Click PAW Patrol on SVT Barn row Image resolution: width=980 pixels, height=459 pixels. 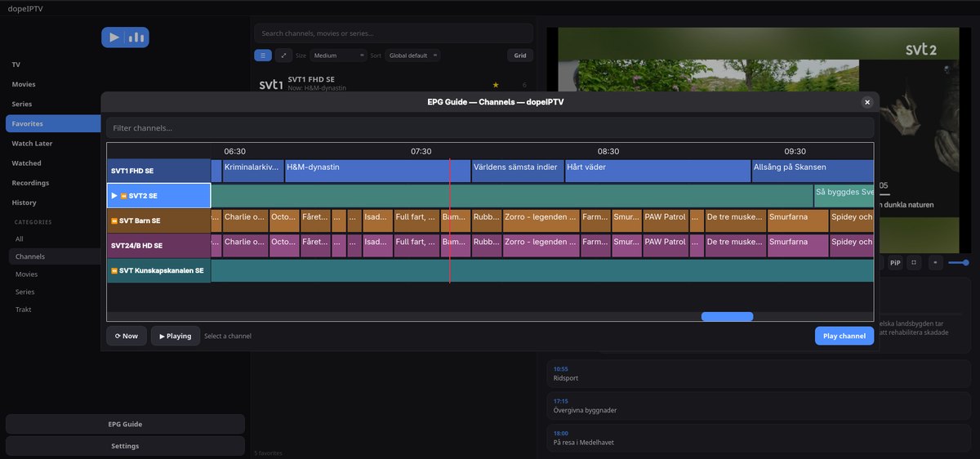click(x=665, y=221)
